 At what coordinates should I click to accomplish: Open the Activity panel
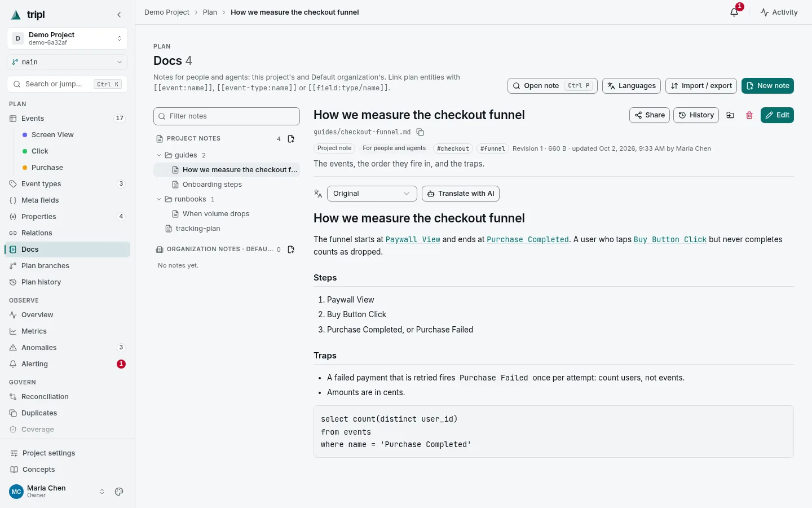pos(779,12)
